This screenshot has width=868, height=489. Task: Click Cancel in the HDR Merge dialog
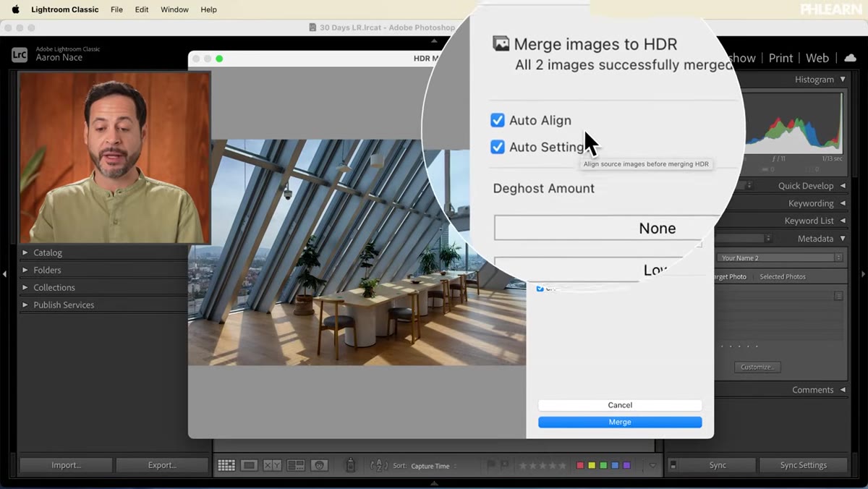pyautogui.click(x=620, y=405)
